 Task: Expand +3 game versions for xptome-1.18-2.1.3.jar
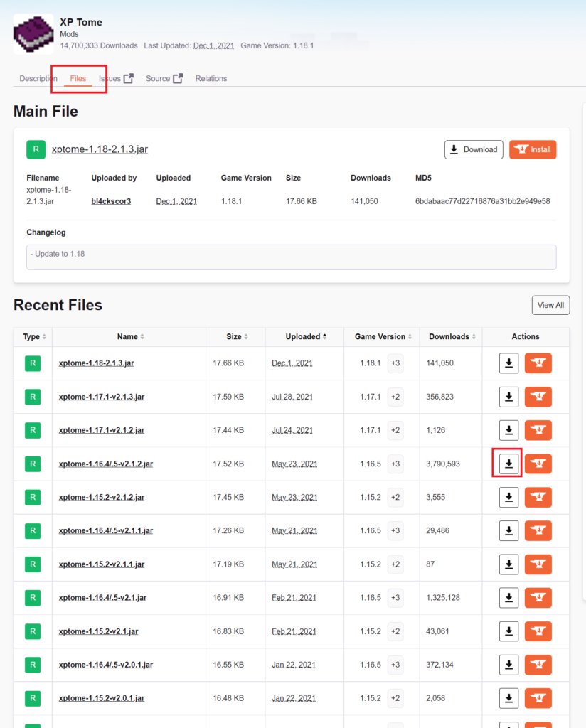(395, 363)
